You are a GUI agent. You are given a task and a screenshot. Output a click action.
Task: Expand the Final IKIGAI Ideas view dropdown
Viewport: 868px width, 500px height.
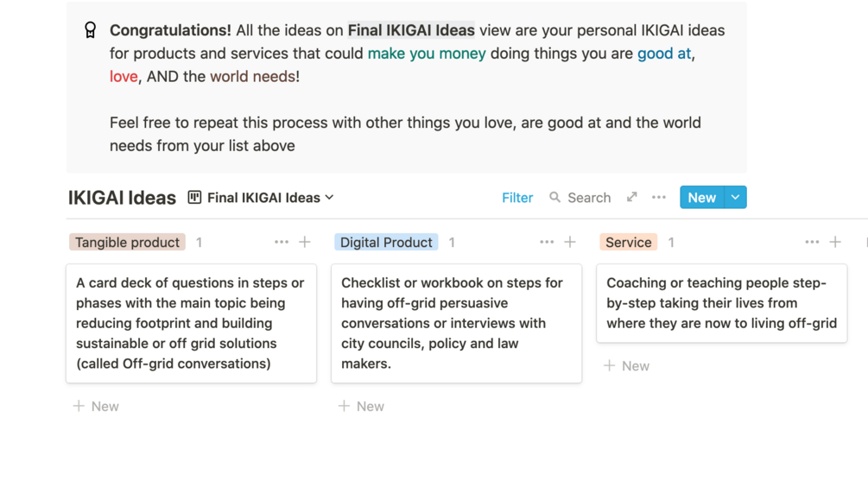coord(330,198)
